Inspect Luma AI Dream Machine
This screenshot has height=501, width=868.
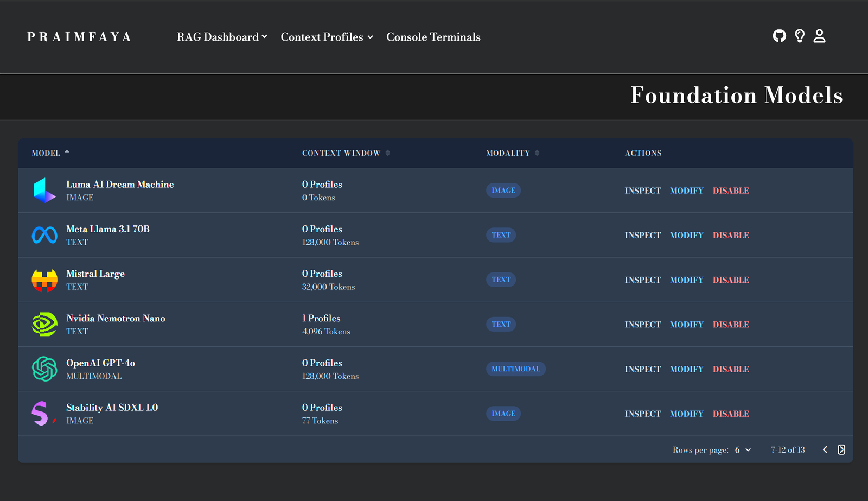pyautogui.click(x=642, y=191)
